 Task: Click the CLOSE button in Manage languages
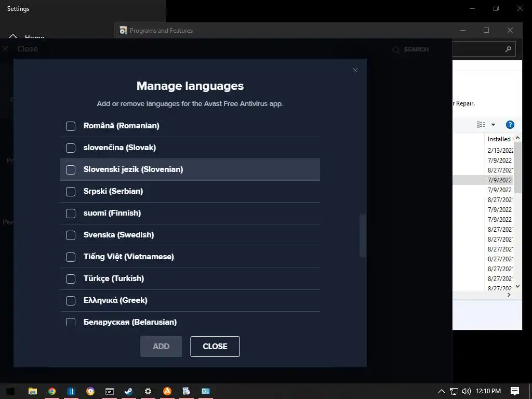[x=215, y=347]
